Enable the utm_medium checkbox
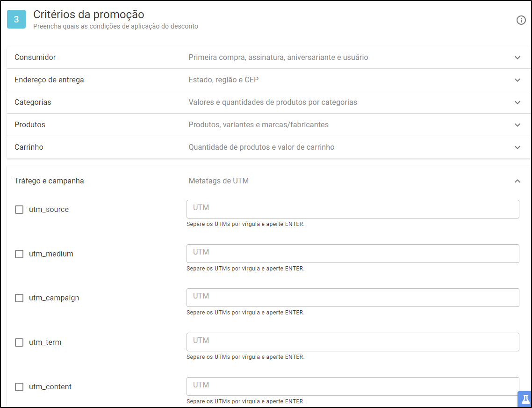 (x=19, y=254)
